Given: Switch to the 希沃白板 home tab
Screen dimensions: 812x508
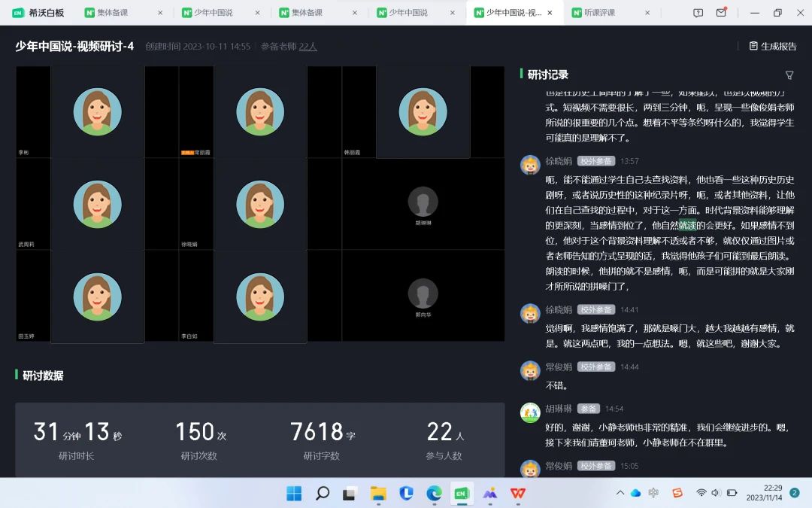Looking at the screenshot, I should coord(38,13).
